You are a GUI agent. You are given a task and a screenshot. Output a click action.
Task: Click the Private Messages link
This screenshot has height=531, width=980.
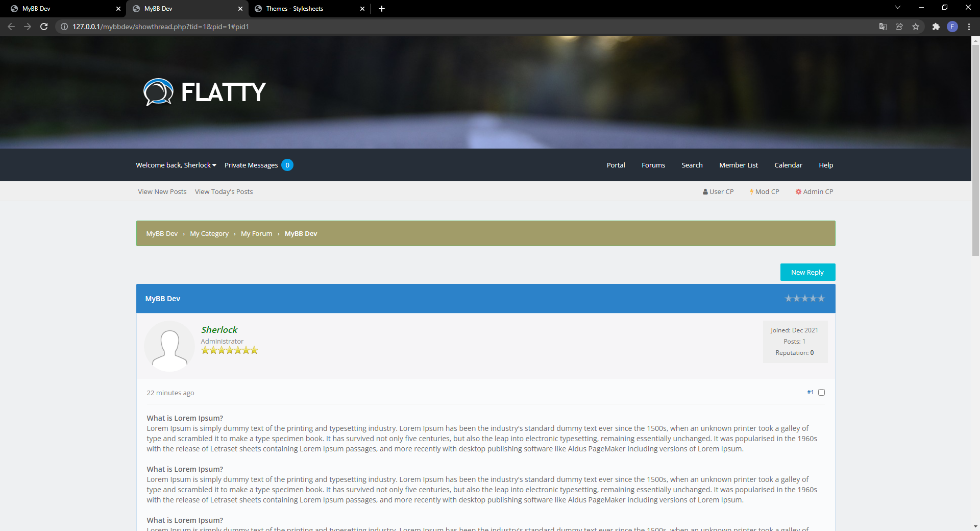(x=251, y=165)
